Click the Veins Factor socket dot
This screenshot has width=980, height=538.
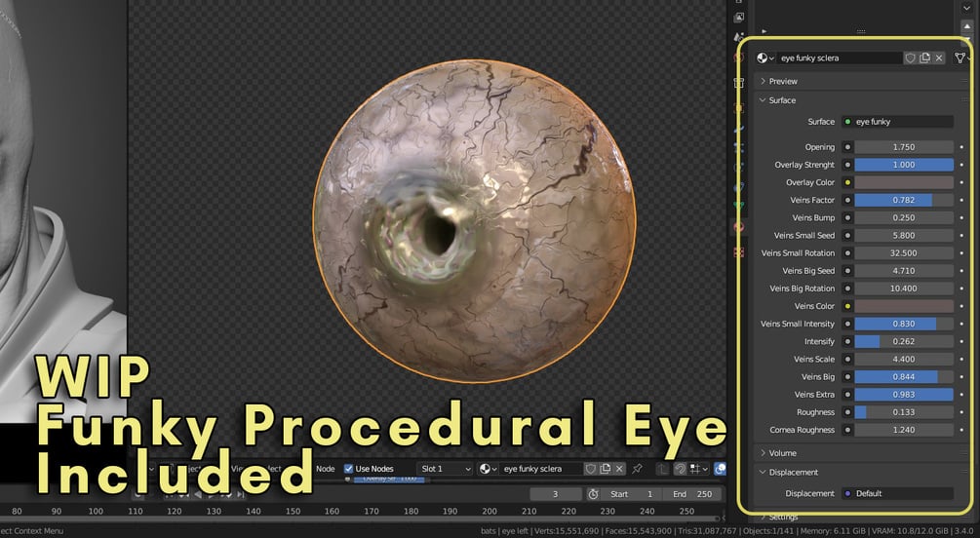click(x=847, y=200)
